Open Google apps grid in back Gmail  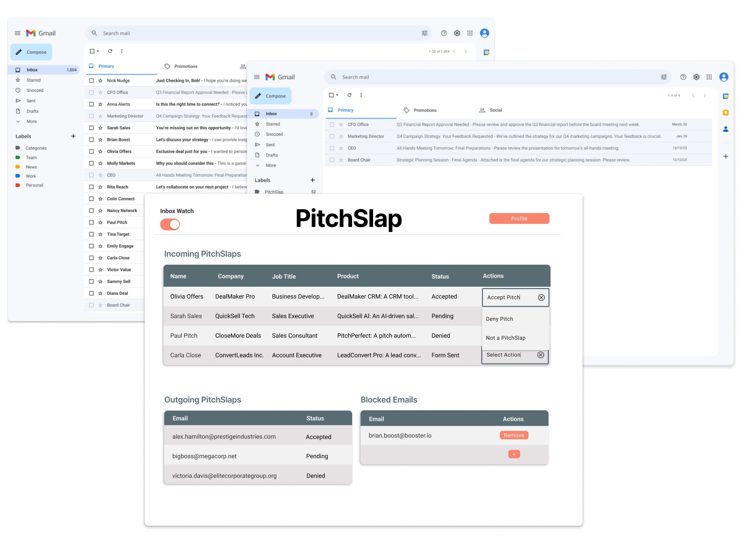pos(470,33)
